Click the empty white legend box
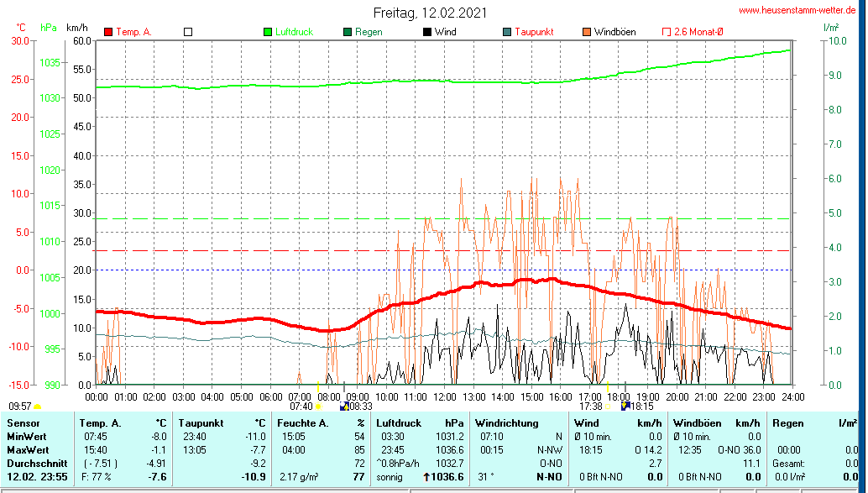 point(188,32)
